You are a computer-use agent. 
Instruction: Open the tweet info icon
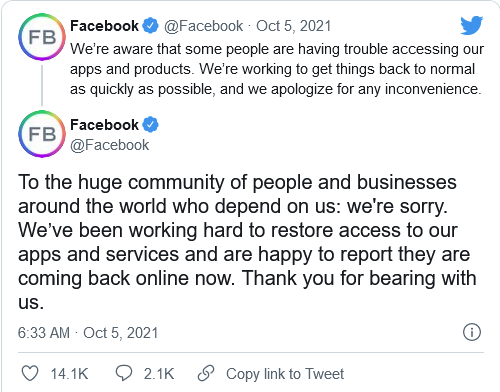tap(472, 332)
